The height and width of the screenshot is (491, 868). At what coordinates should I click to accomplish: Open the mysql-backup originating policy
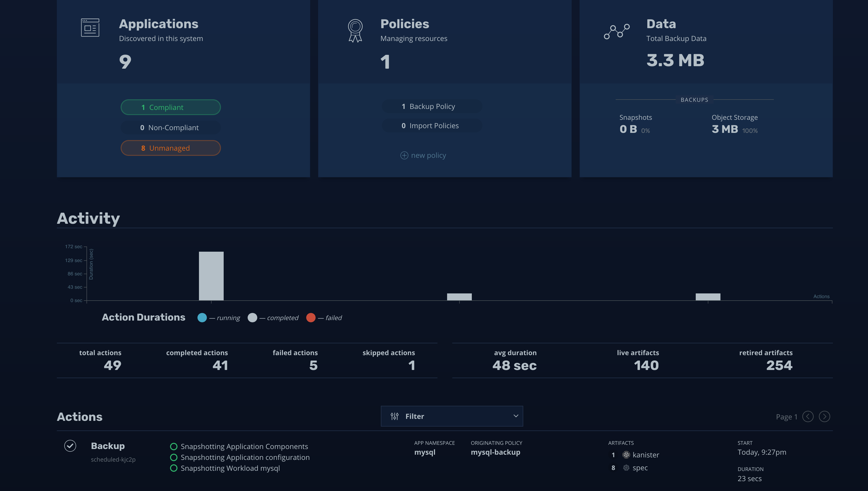[x=495, y=452]
